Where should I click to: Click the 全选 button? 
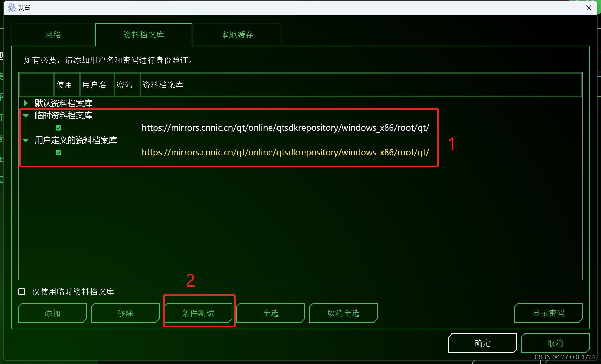[x=271, y=313]
